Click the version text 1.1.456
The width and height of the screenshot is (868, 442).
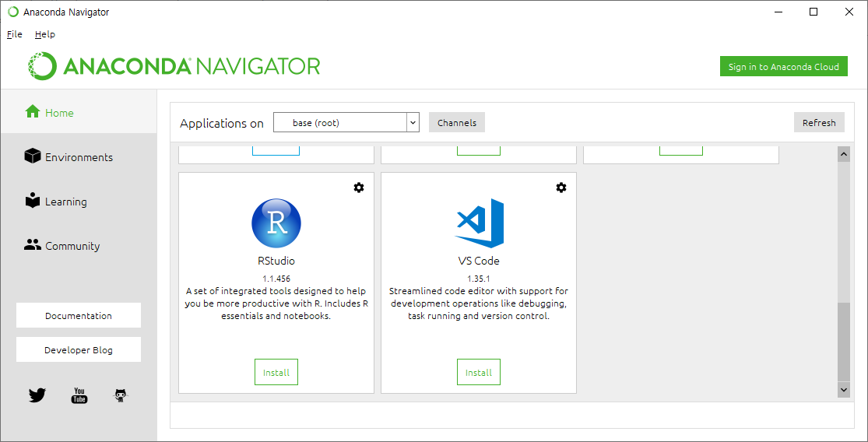coord(276,279)
